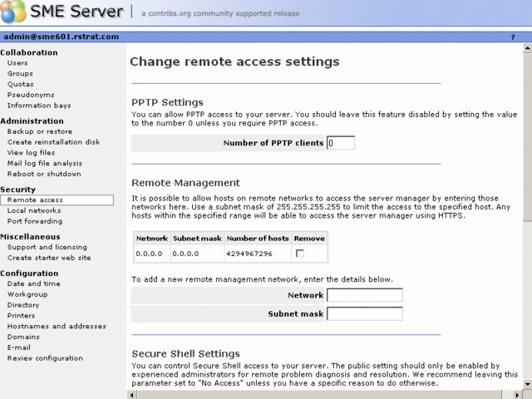This screenshot has height=399, width=532.
Task: Focus the Number of PPTP clients field
Action: 341,143
